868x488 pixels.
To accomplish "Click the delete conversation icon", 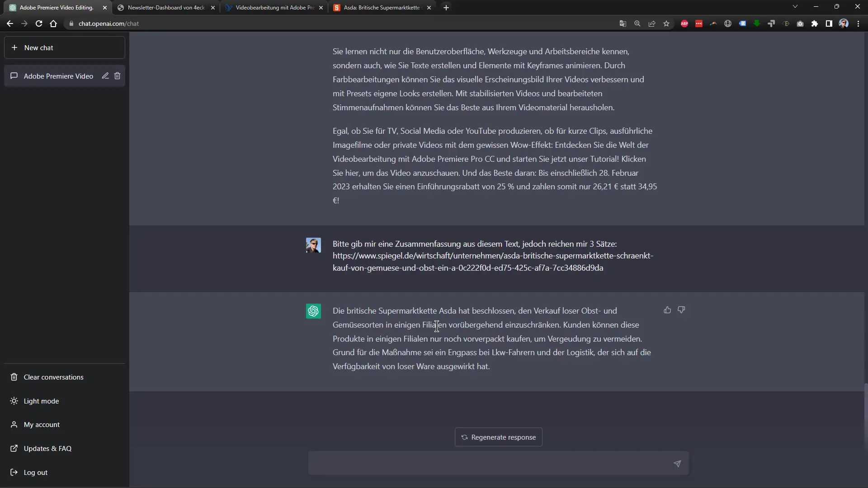I will click(x=117, y=75).
